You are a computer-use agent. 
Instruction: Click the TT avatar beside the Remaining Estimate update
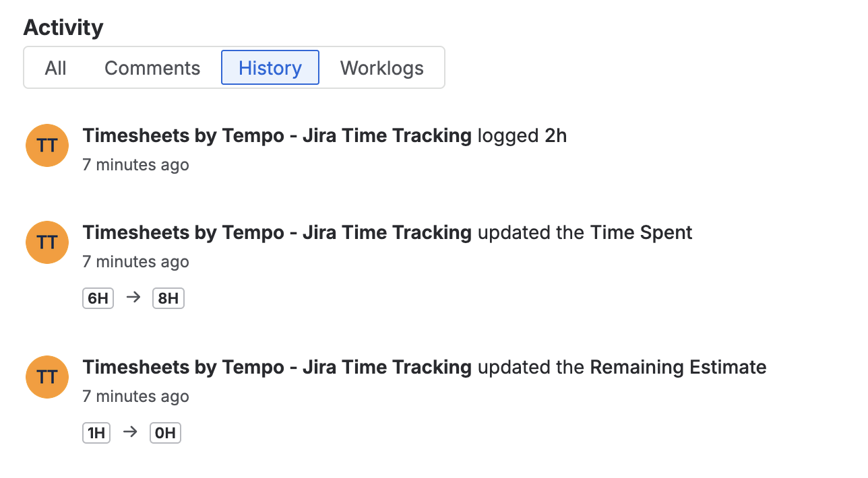click(x=46, y=376)
